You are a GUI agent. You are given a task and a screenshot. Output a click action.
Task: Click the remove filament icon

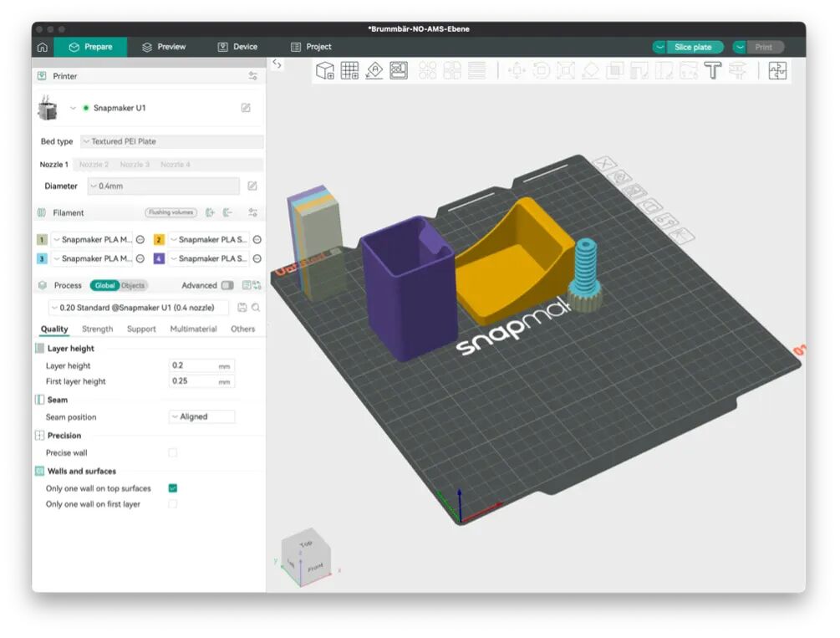pyautogui.click(x=227, y=213)
